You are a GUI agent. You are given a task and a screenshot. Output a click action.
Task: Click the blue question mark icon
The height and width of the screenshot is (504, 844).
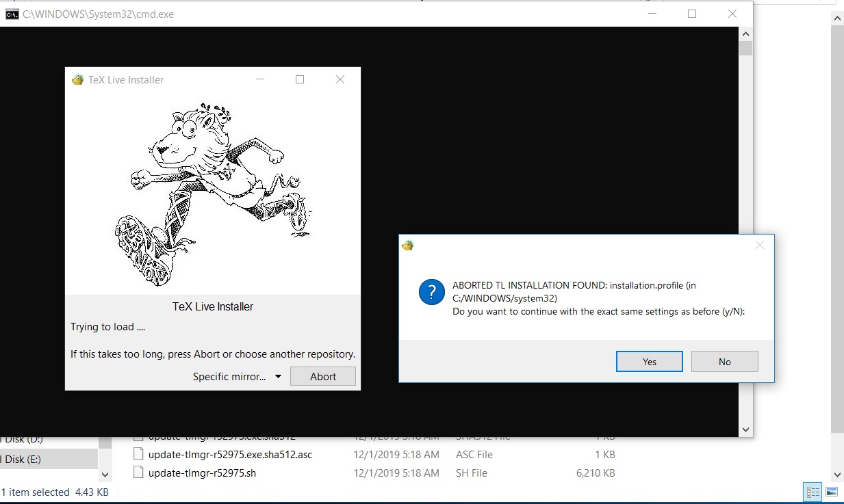pyautogui.click(x=431, y=293)
